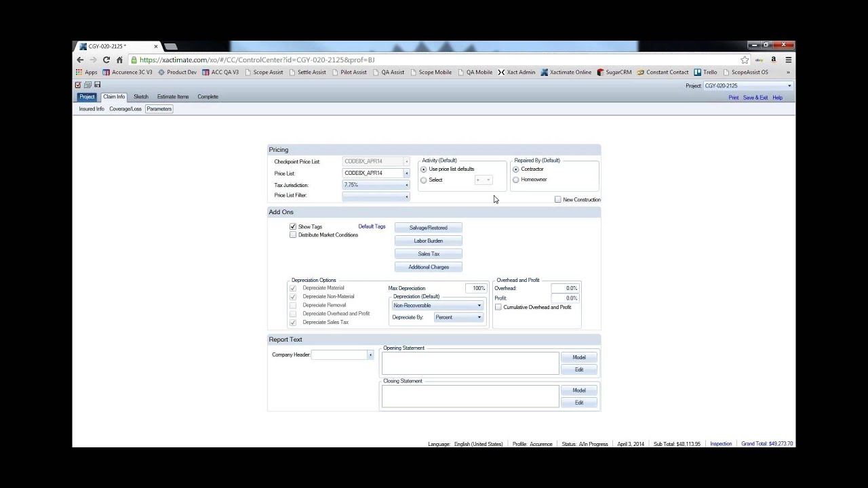The height and width of the screenshot is (488, 868).
Task: Open the Scope Assist bookmark
Action: (264, 72)
